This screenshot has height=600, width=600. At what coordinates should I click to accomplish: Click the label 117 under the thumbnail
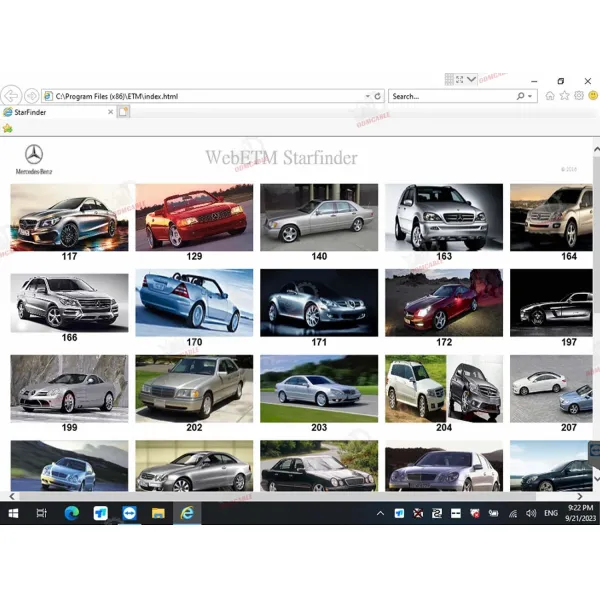coord(69,256)
